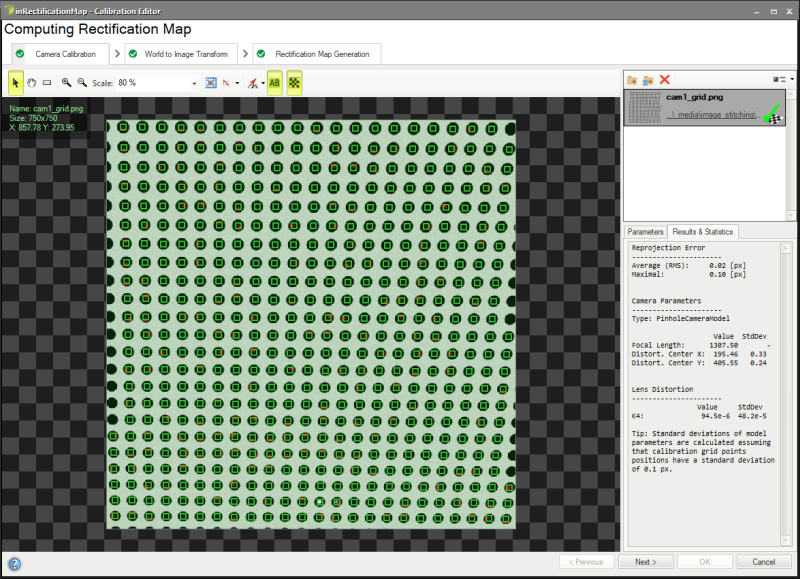Screen dimensions: 800x579
Task: Expand the Scale dropdown arrow
Action: [194, 83]
